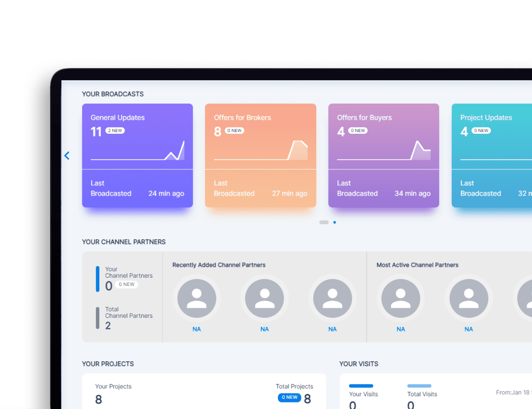This screenshot has height=409, width=532.
Task: Click third avatar under Recently Added Channel Partners
Action: [333, 299]
